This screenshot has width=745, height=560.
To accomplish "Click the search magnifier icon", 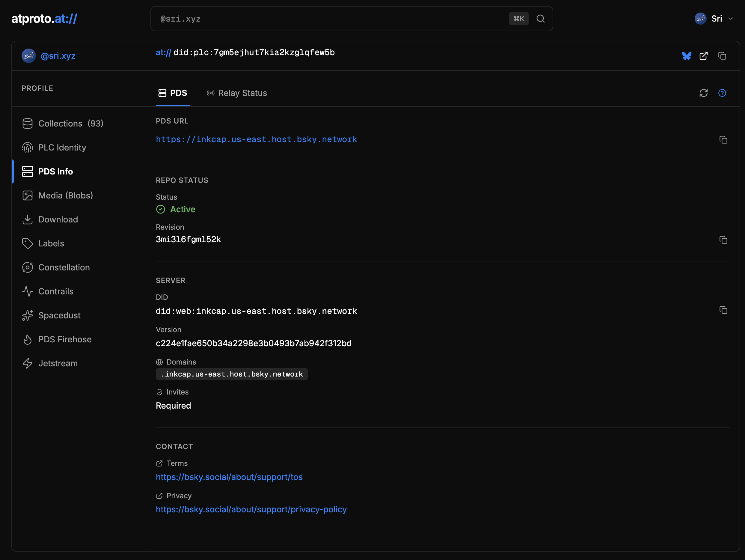I will click(x=541, y=19).
